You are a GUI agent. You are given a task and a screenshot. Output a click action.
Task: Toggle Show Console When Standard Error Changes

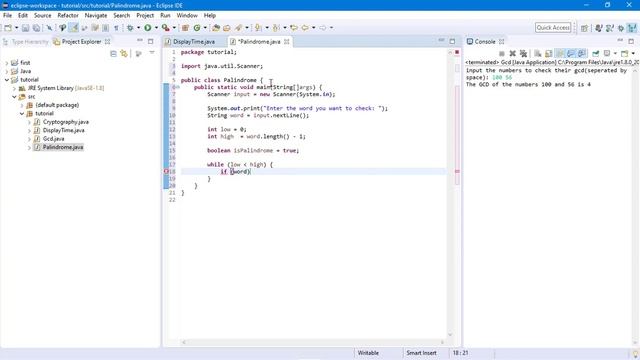point(582,53)
